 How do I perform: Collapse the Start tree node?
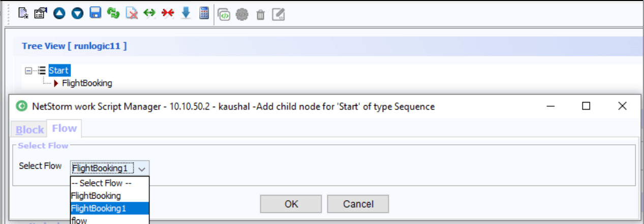click(28, 71)
